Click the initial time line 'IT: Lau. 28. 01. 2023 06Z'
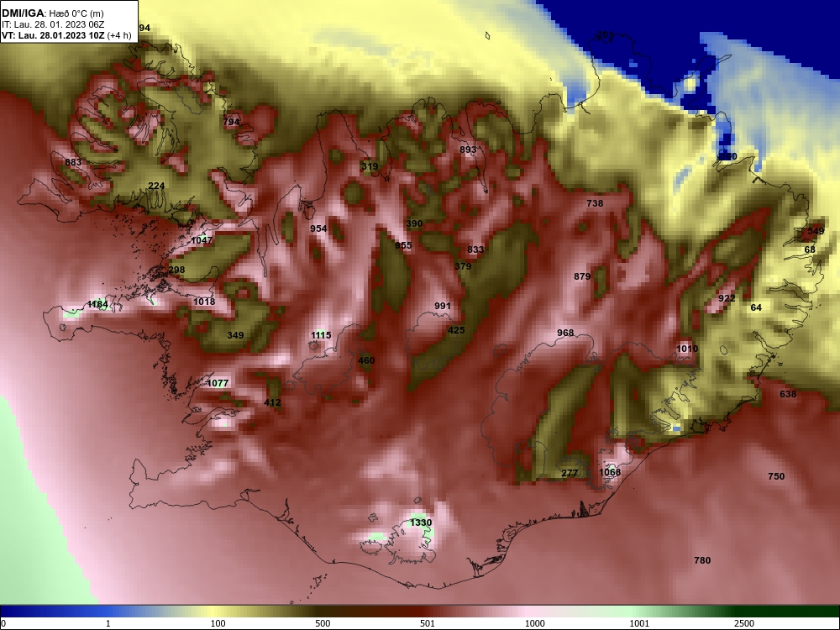Image resolution: width=840 pixels, height=630 pixels. (53, 24)
